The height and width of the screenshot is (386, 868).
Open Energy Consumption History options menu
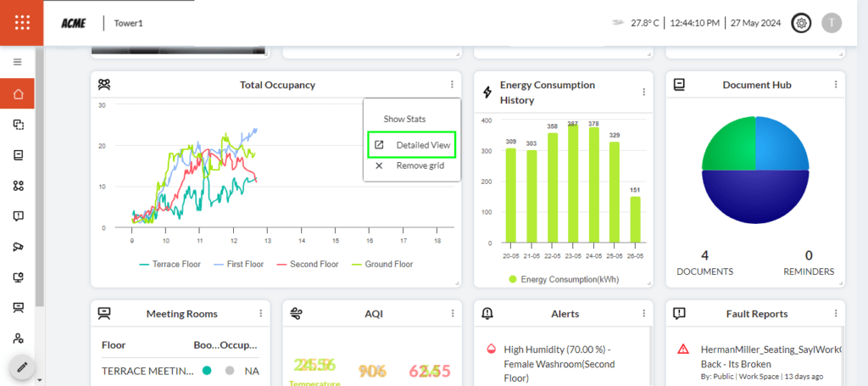[644, 92]
